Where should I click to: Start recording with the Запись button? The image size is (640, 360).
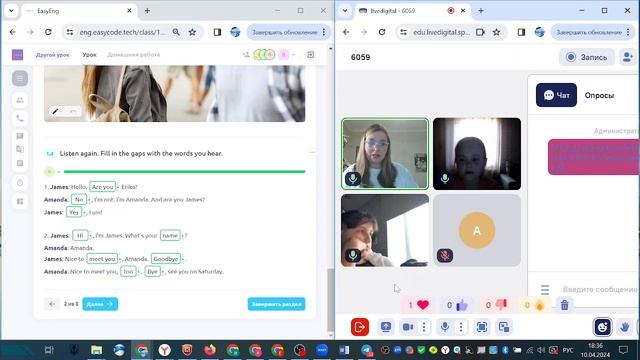587,57
